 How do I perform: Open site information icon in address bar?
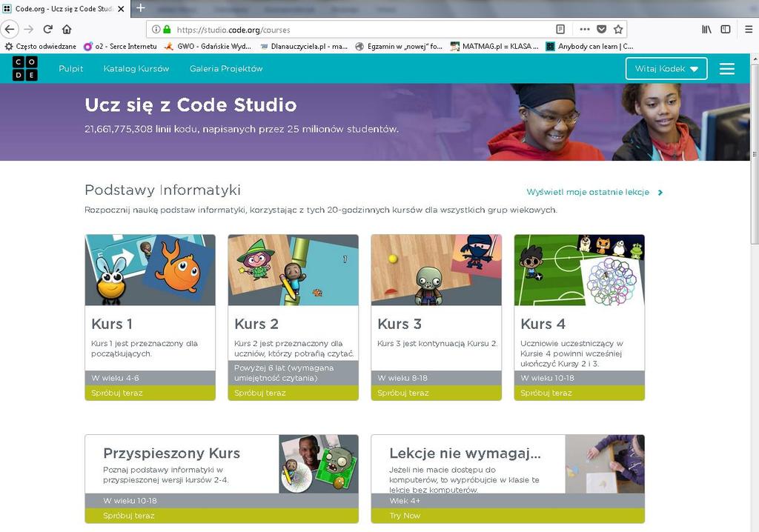(x=156, y=30)
